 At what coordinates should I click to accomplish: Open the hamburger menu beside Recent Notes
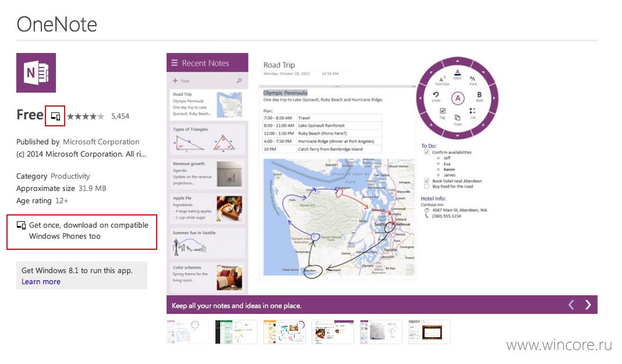tap(174, 63)
